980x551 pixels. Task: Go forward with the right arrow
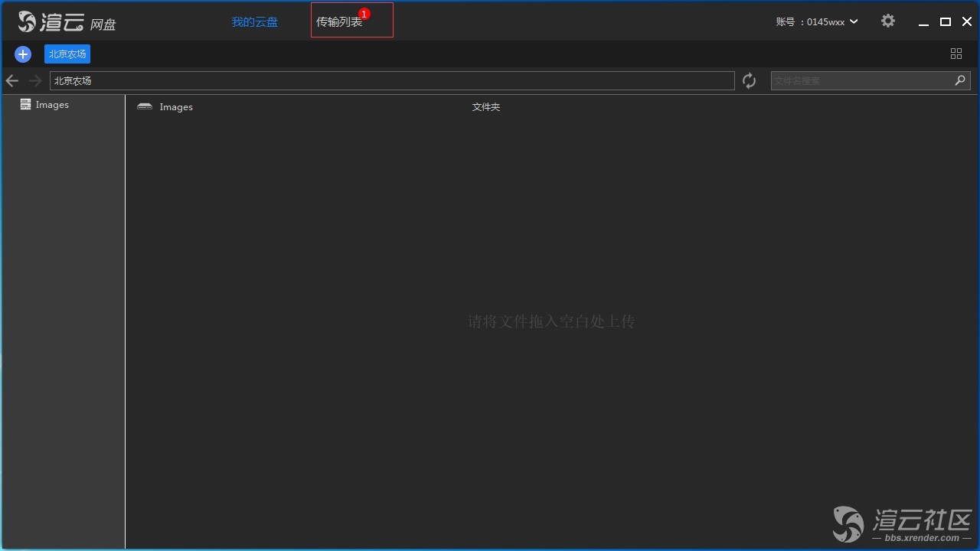tap(35, 80)
